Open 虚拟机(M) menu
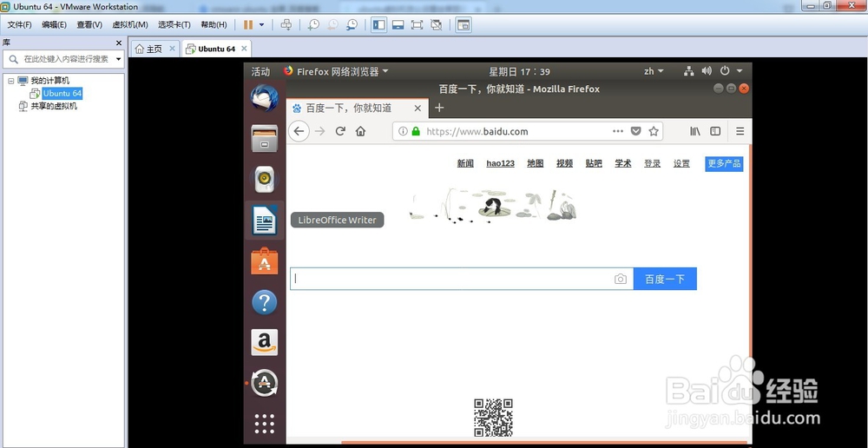Screen dimensions: 868x448 [130, 25]
